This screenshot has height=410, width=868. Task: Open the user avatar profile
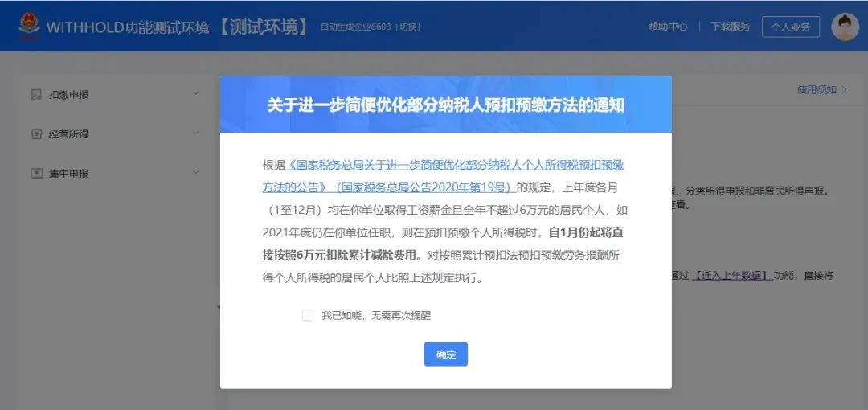point(845,27)
